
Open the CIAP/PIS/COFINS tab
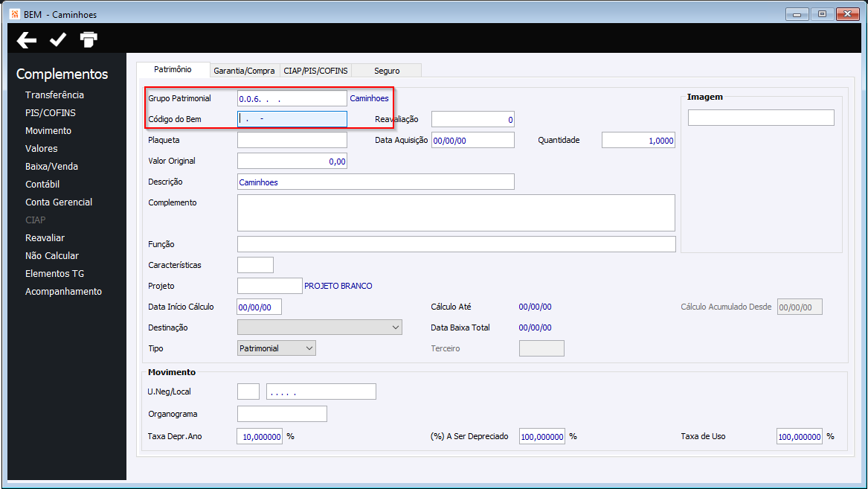(315, 70)
